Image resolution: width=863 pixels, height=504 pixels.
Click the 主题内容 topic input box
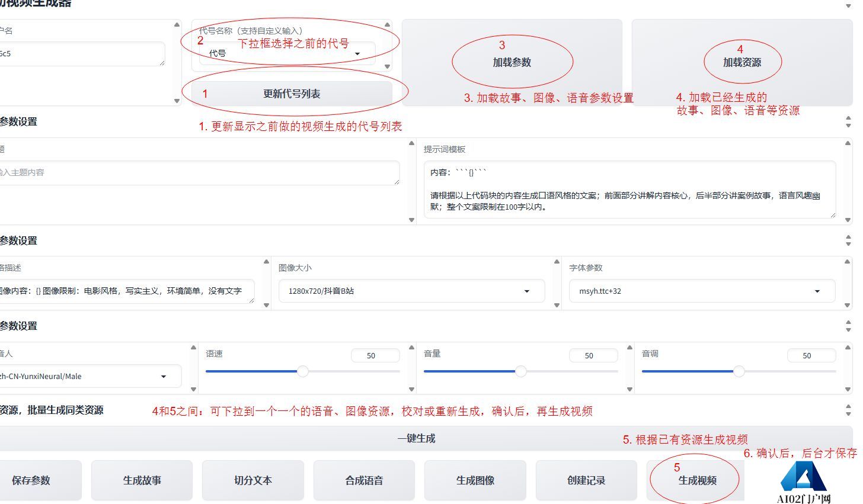(199, 172)
